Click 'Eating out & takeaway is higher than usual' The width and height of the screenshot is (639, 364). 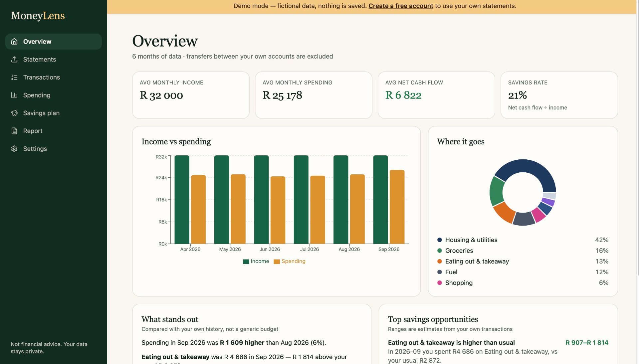tap(451, 343)
